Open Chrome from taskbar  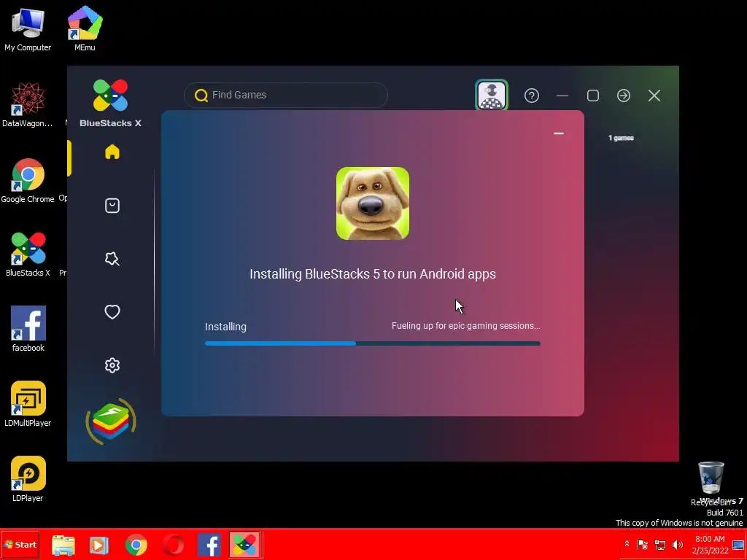coord(136,545)
